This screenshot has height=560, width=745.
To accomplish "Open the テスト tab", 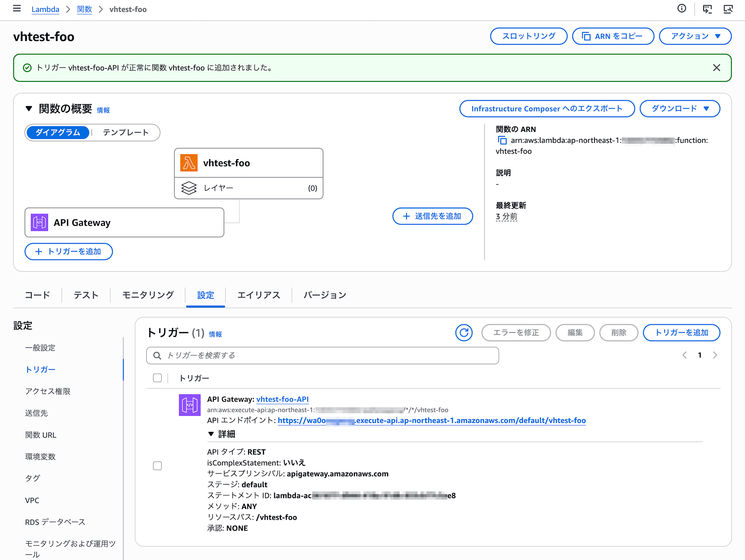I will (x=86, y=295).
